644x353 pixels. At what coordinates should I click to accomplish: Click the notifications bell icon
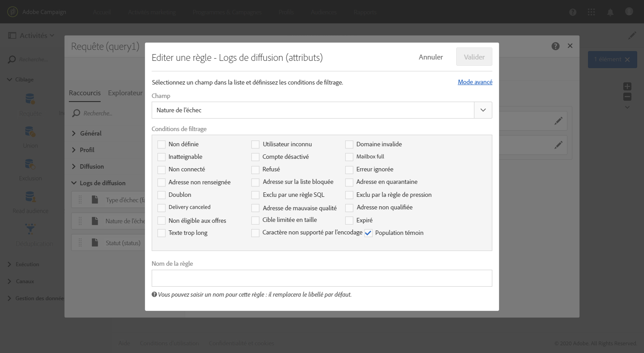[x=610, y=12]
